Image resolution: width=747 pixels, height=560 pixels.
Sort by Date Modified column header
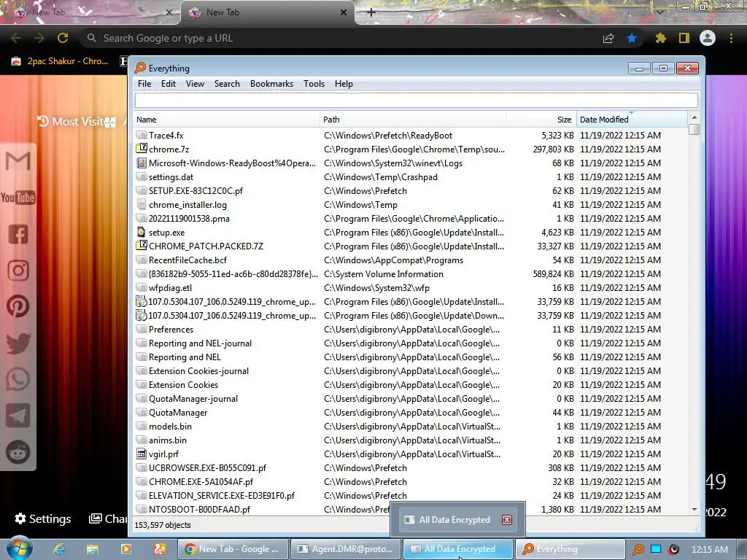(632, 120)
